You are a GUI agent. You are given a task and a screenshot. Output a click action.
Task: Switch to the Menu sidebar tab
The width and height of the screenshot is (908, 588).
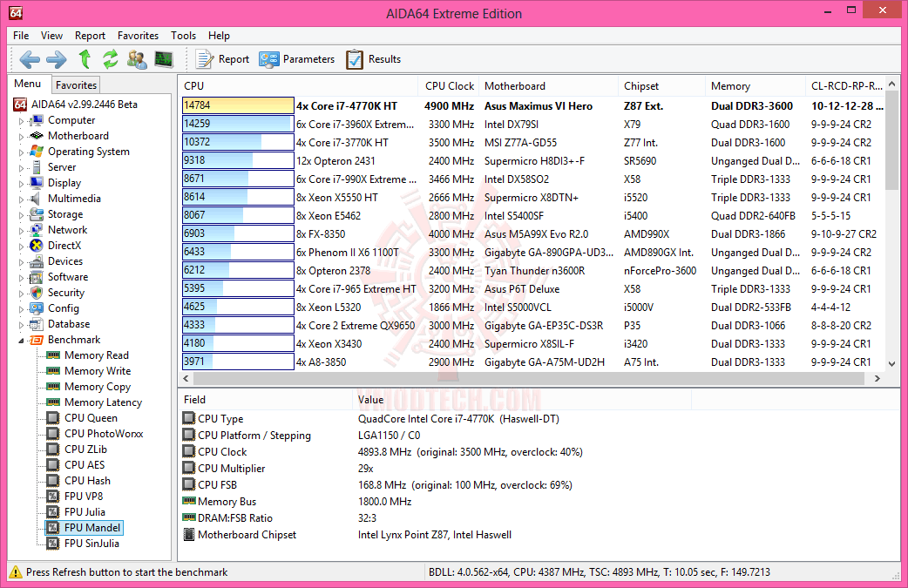tap(27, 84)
